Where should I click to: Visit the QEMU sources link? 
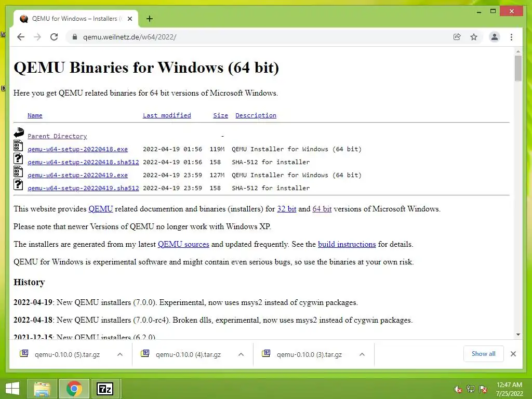pos(183,244)
